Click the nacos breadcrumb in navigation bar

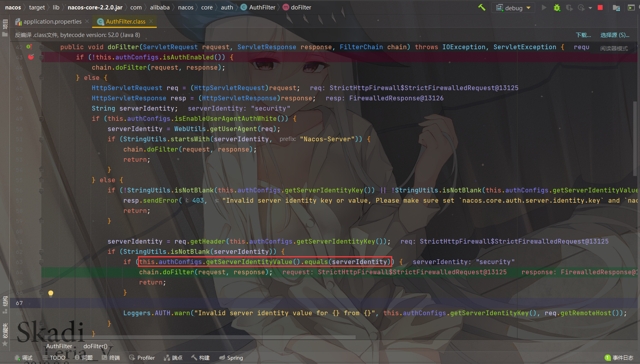tap(13, 7)
